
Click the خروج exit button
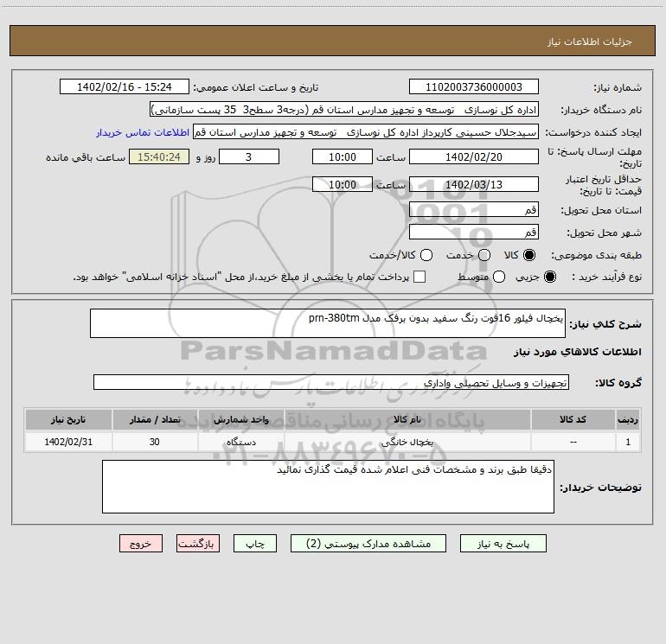pos(141,544)
